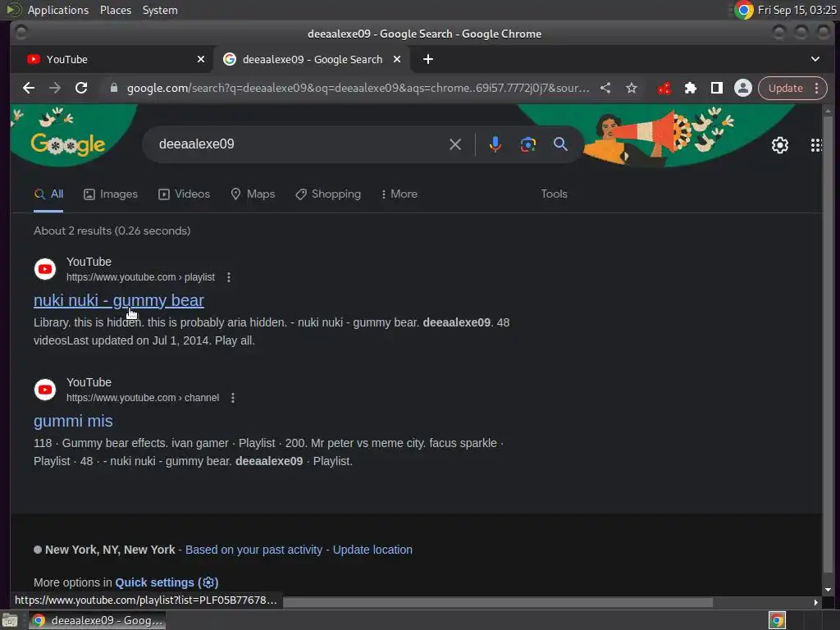Click the clock showing Fri Sep 15

click(x=797, y=10)
